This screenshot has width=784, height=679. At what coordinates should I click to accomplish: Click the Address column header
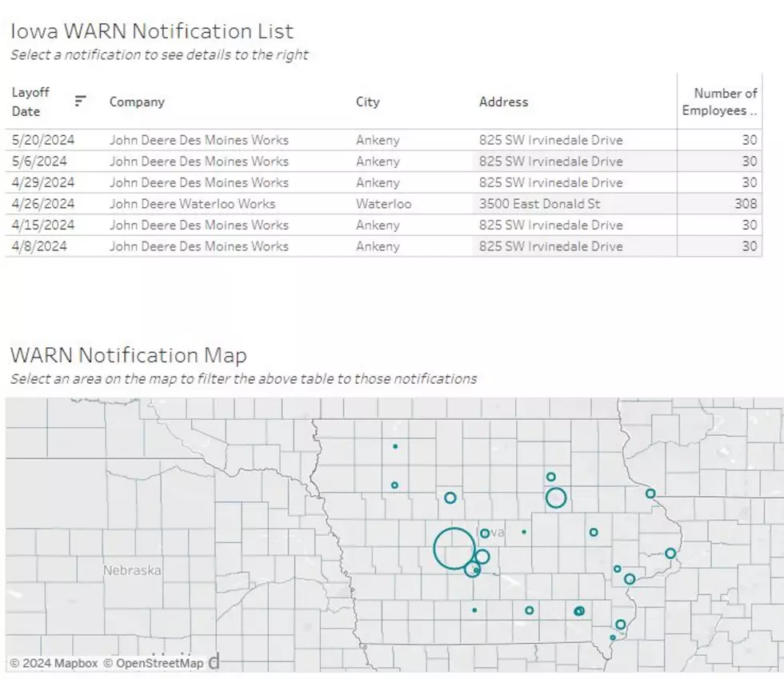click(503, 102)
